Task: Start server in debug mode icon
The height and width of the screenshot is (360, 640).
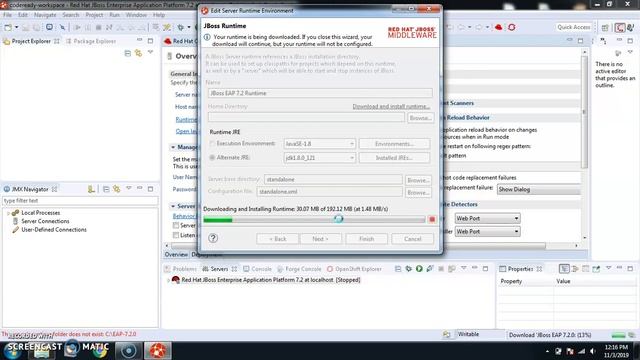Action: tap(409, 269)
